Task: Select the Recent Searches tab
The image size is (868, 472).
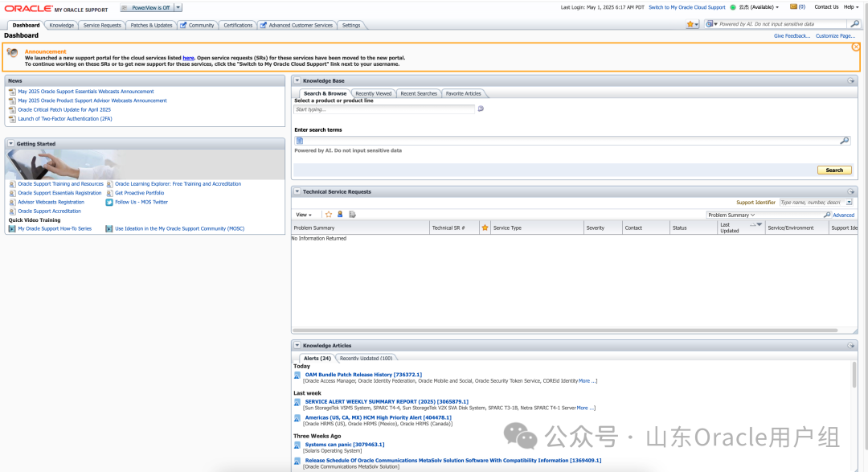Action: tap(419, 93)
